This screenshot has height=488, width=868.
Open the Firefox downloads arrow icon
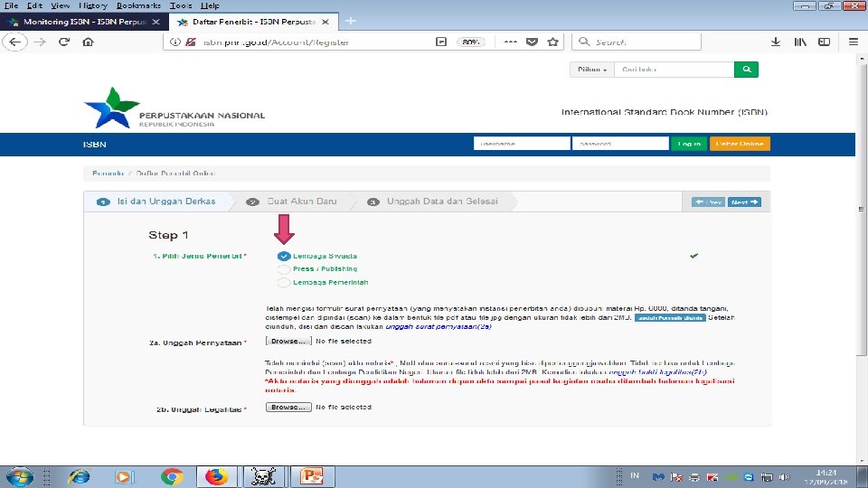[x=776, y=42]
